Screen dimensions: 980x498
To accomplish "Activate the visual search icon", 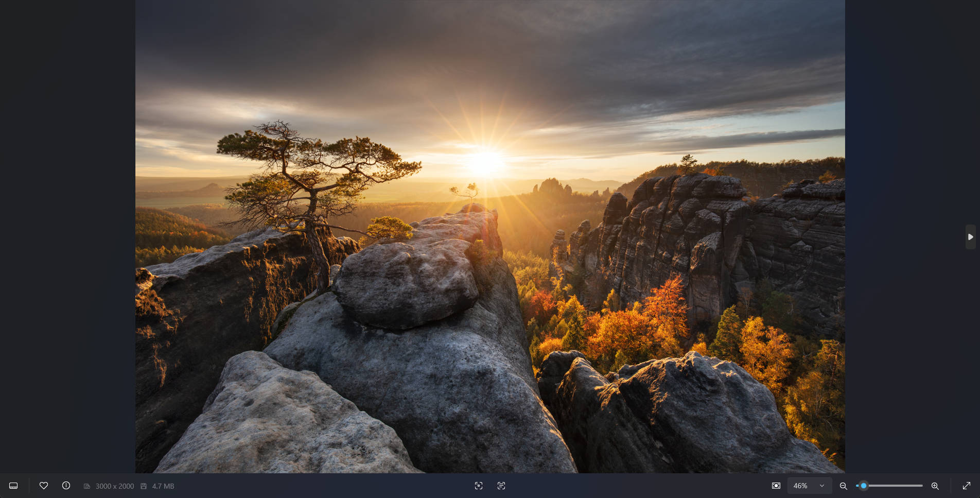I will [x=479, y=486].
